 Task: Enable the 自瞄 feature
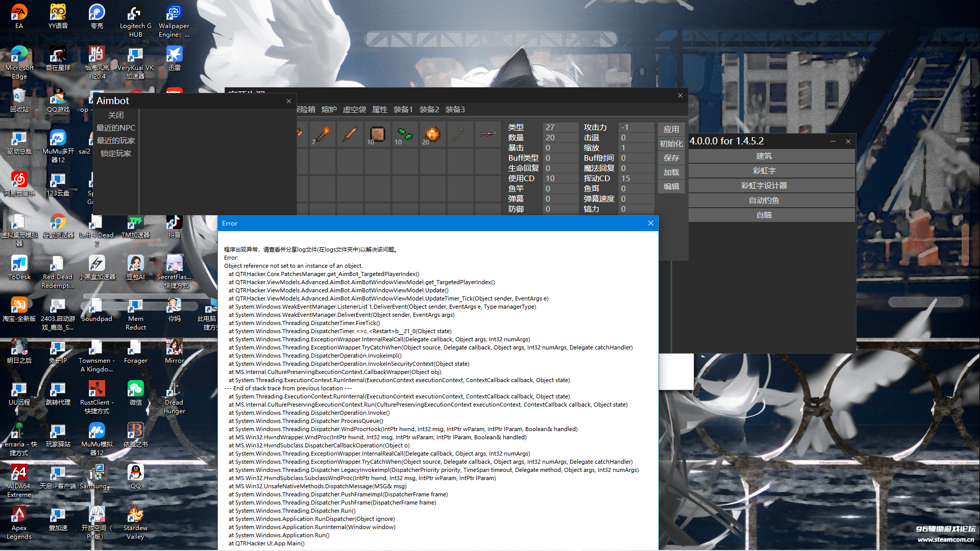pos(764,215)
